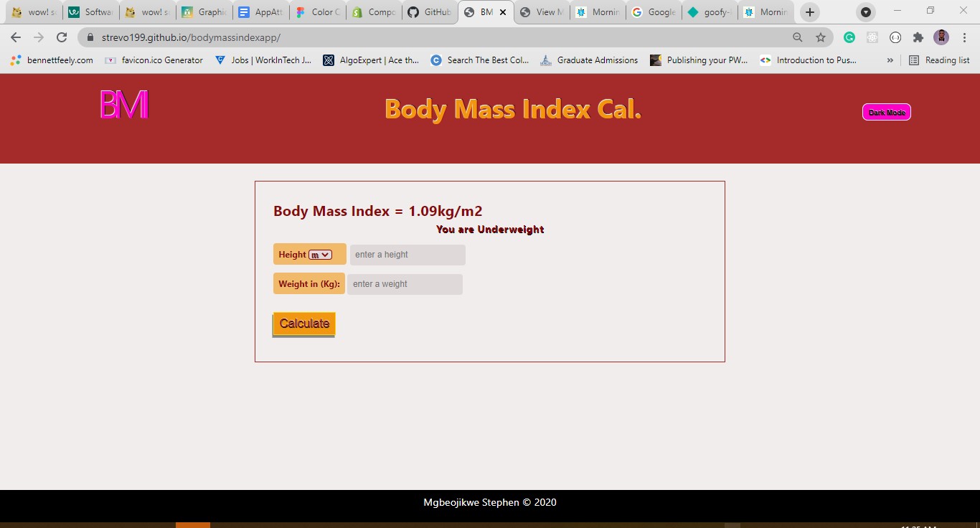
Task: Open the Reading list
Action: coord(939,60)
